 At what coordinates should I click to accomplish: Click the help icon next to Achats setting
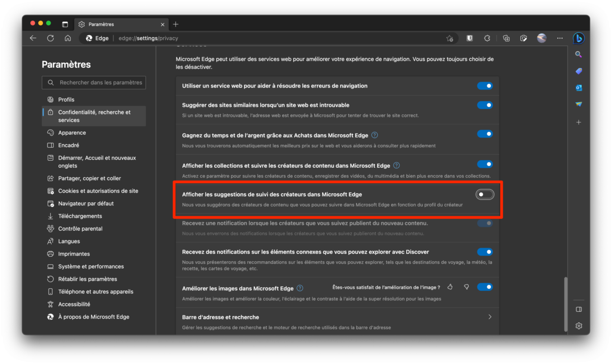click(x=374, y=135)
